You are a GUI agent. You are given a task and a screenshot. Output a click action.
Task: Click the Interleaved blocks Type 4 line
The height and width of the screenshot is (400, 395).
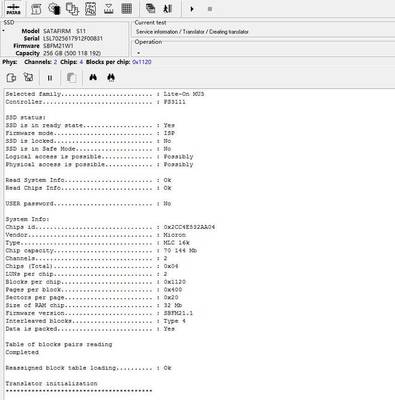click(95, 321)
